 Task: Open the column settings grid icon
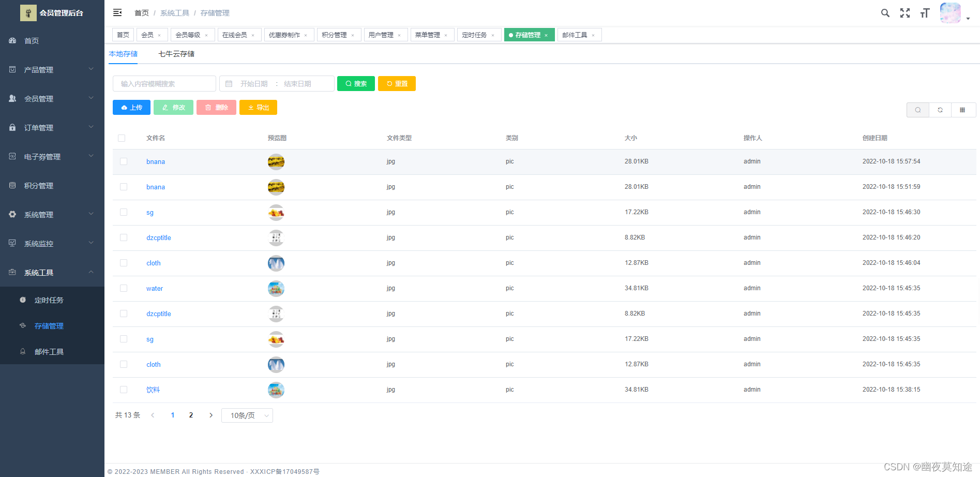(x=962, y=110)
